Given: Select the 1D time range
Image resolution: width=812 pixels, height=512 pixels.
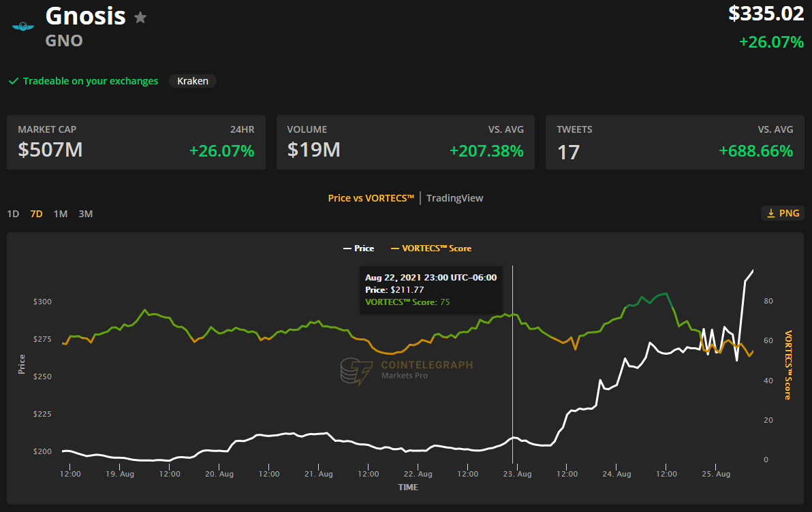Looking at the screenshot, I should click(13, 214).
